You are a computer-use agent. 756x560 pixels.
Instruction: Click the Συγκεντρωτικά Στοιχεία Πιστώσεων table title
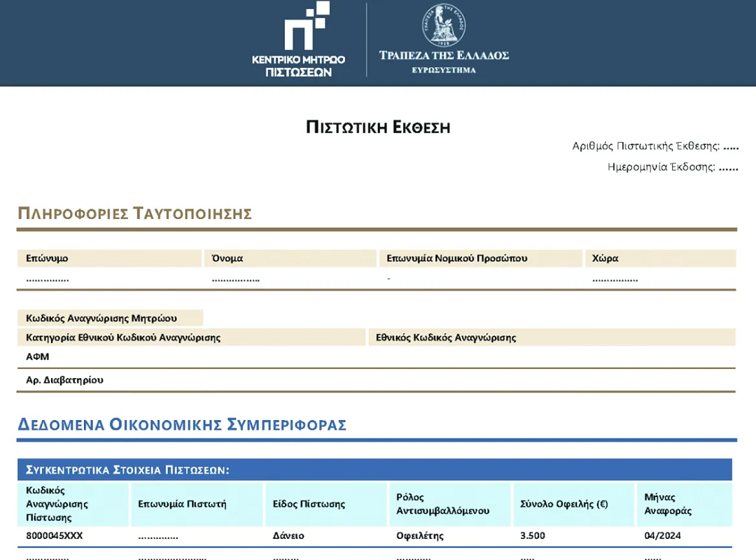pos(127,470)
